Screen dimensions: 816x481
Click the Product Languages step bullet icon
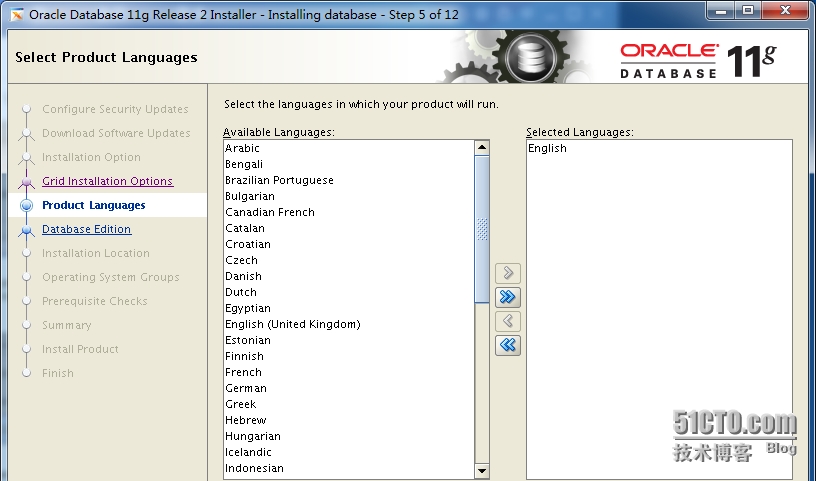coord(26,205)
